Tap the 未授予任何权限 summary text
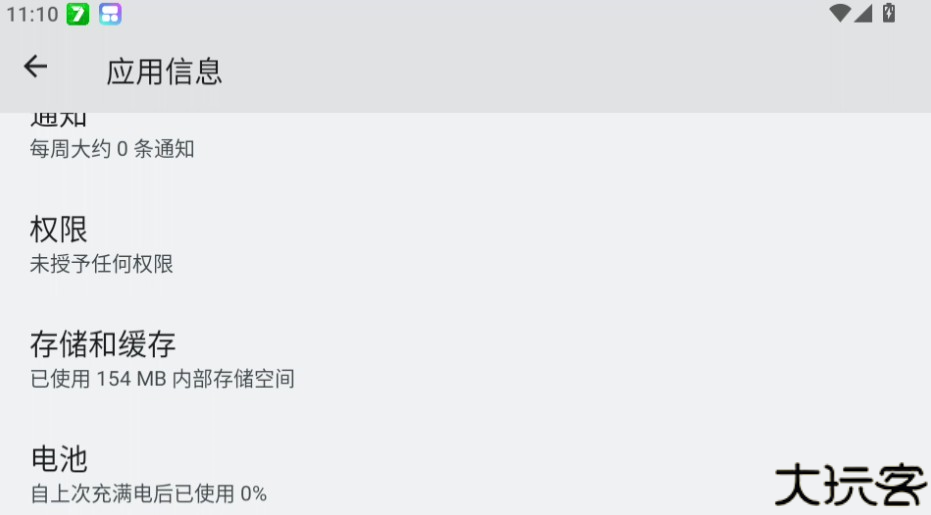The width and height of the screenshot is (931, 515). [102, 264]
